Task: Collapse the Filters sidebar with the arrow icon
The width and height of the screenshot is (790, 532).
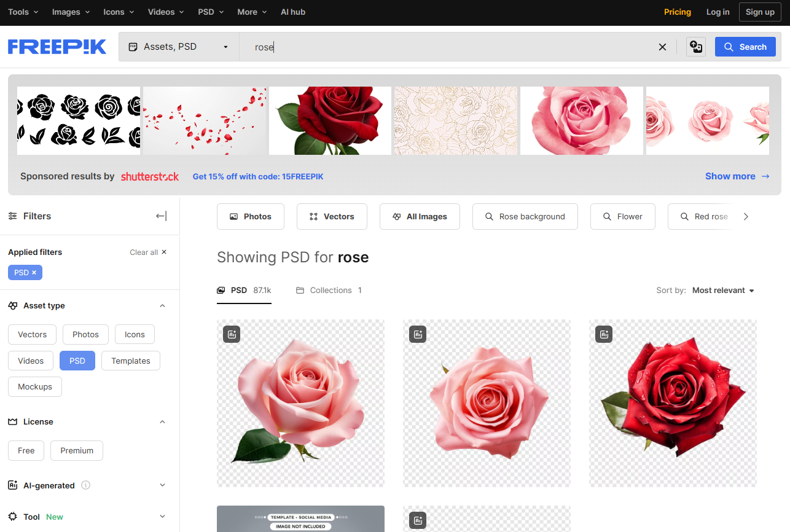Action: [x=161, y=216]
